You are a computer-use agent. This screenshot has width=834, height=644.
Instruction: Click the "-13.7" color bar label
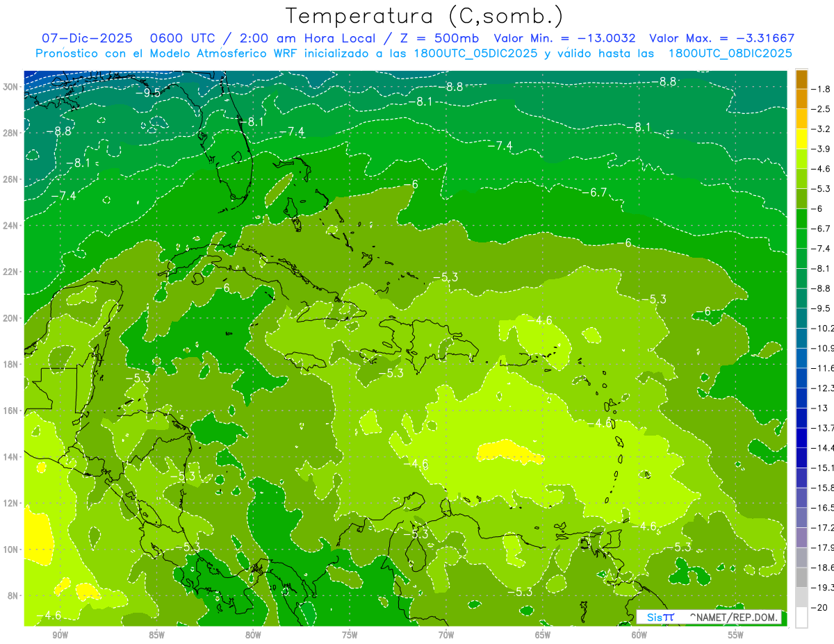coord(823,427)
